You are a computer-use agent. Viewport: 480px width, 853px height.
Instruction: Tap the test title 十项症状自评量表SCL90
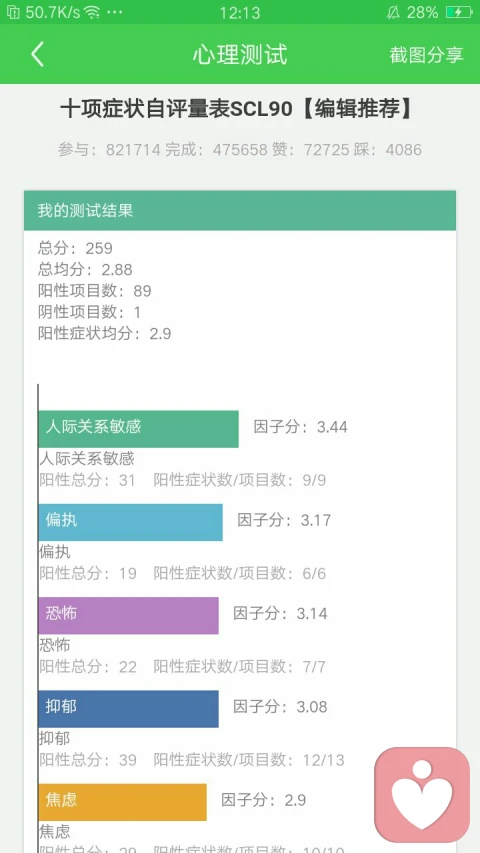pyautogui.click(x=176, y=109)
